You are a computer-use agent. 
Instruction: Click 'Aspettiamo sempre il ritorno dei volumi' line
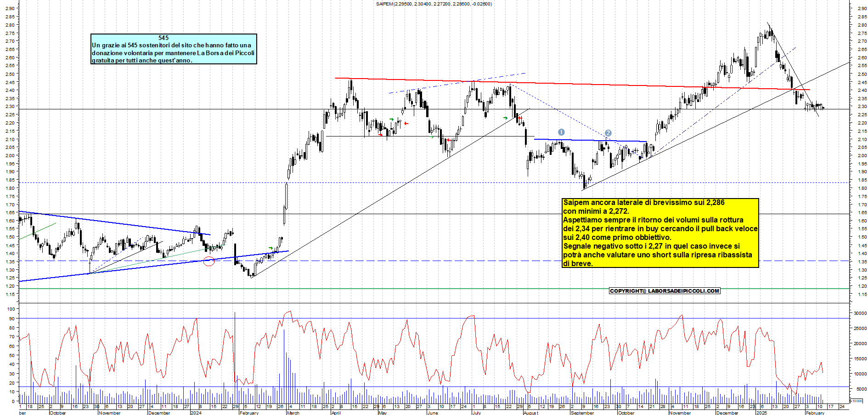point(653,220)
